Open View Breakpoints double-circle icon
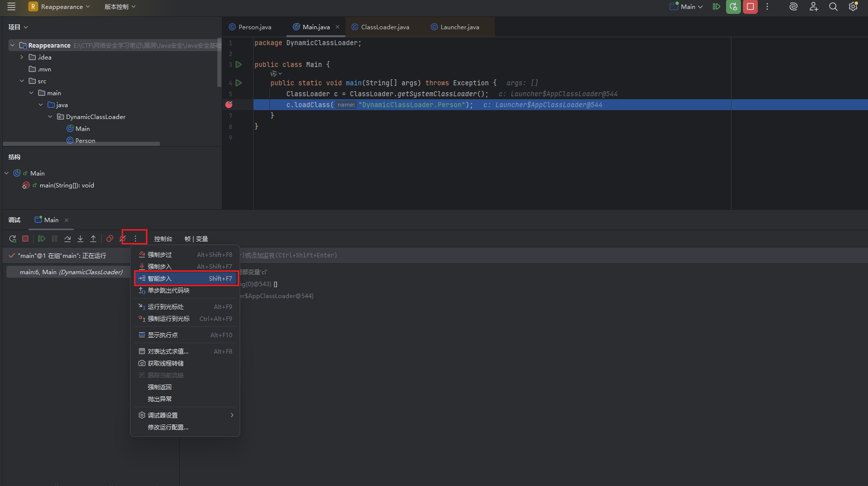 (110, 239)
